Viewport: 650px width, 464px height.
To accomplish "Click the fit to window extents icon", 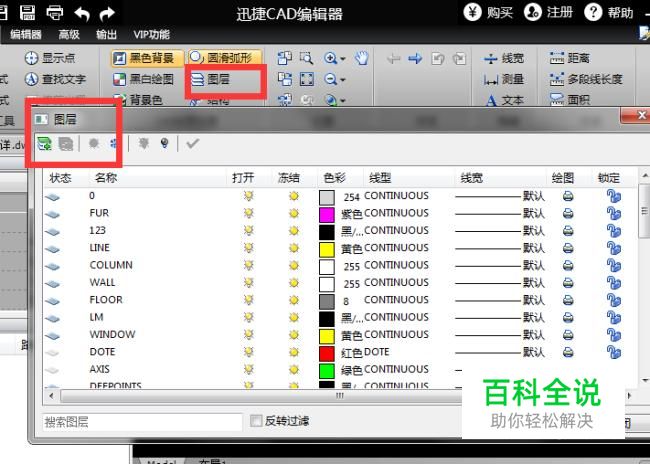I will (x=307, y=79).
